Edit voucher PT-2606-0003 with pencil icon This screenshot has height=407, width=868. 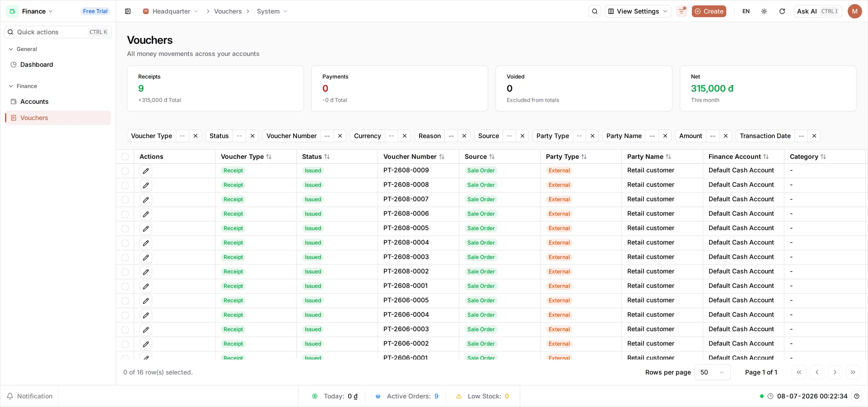(x=146, y=329)
